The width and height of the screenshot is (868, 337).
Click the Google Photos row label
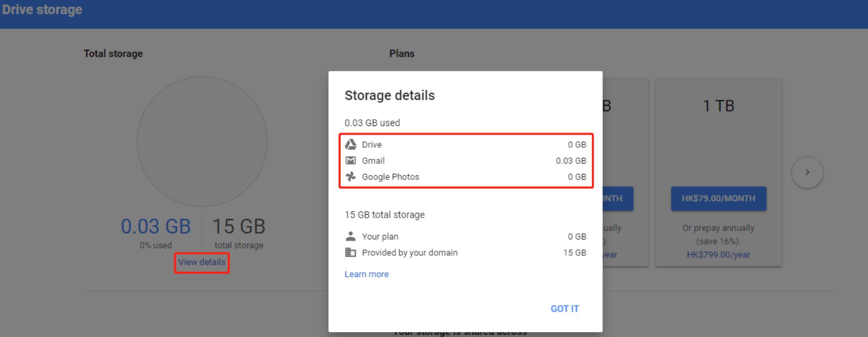[x=391, y=177]
